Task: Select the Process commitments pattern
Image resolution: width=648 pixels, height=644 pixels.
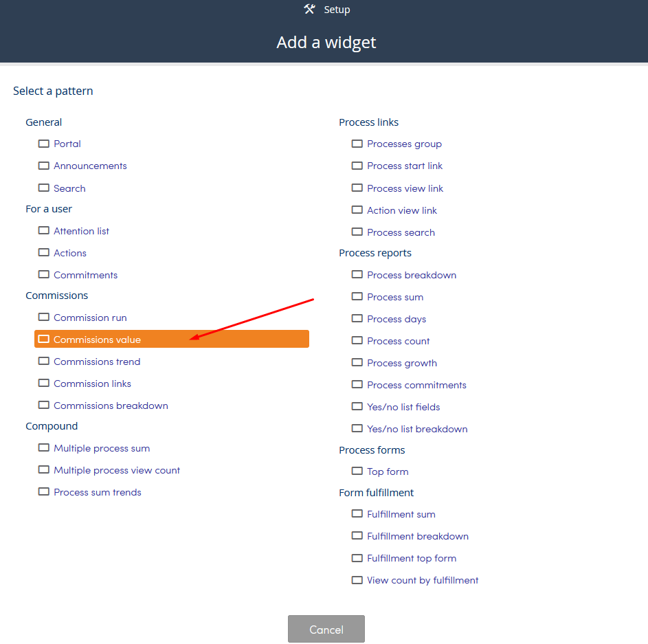Action: 416,386
